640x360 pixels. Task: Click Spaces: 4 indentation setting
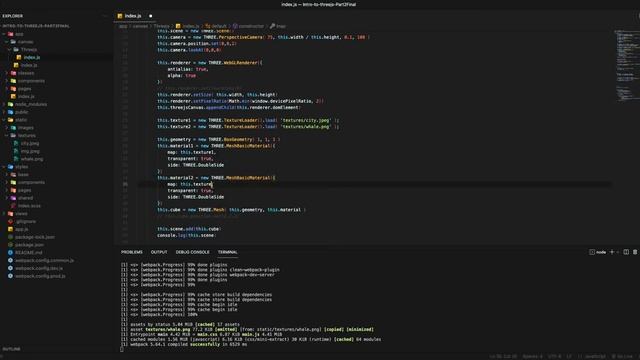[533, 357]
